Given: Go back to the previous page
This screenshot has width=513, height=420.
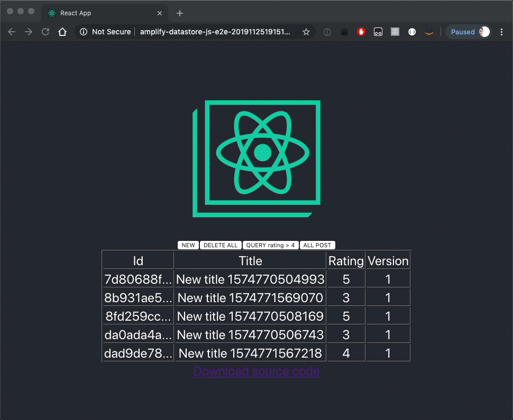Looking at the screenshot, I should 12,32.
